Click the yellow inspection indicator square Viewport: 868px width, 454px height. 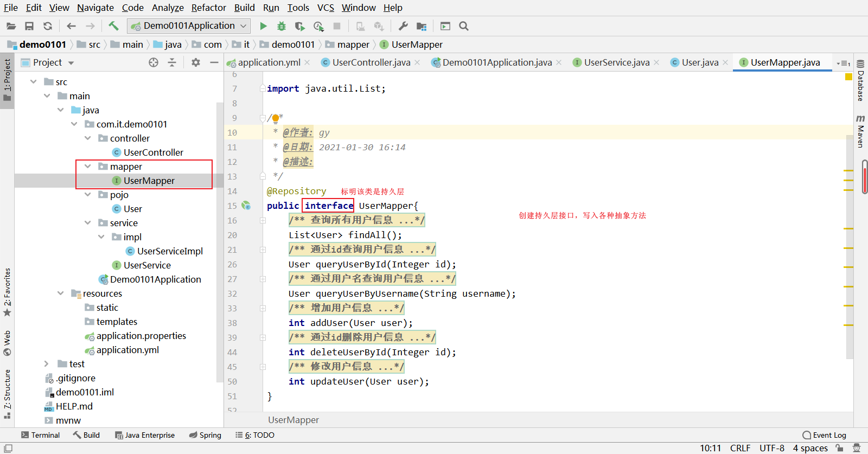[848, 76]
